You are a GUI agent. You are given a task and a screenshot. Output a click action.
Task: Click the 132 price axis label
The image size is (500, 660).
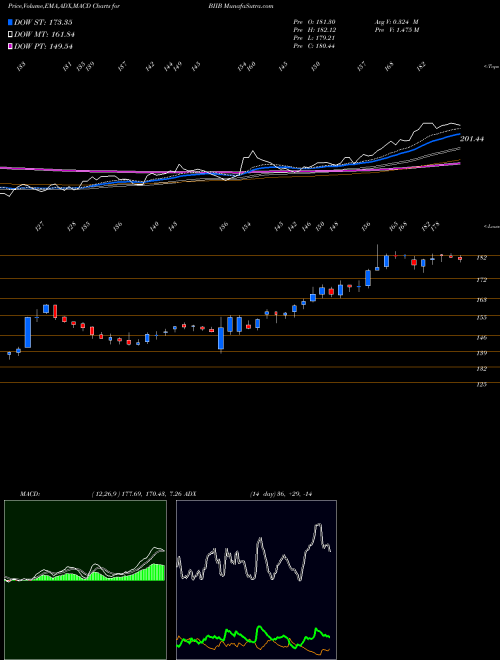point(481,369)
